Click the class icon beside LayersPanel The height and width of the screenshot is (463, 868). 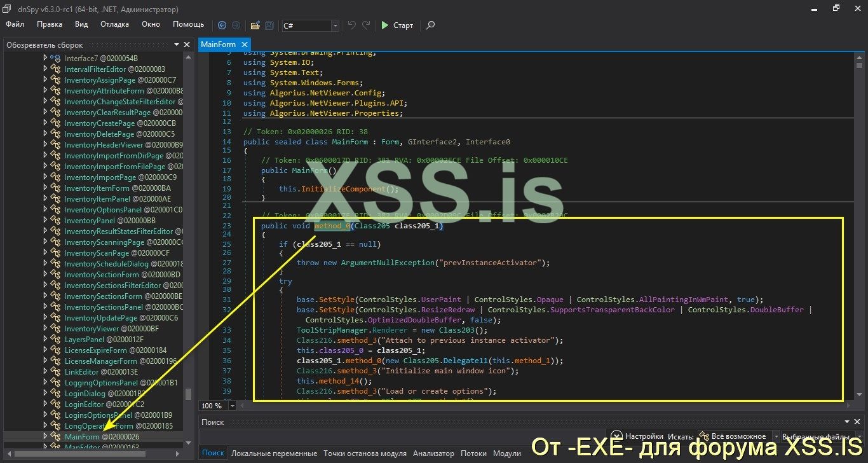56,340
